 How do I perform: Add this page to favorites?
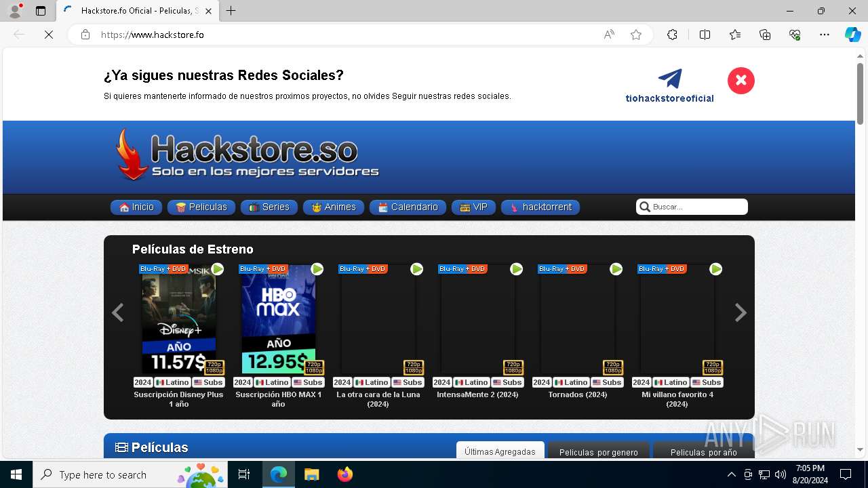coord(636,35)
